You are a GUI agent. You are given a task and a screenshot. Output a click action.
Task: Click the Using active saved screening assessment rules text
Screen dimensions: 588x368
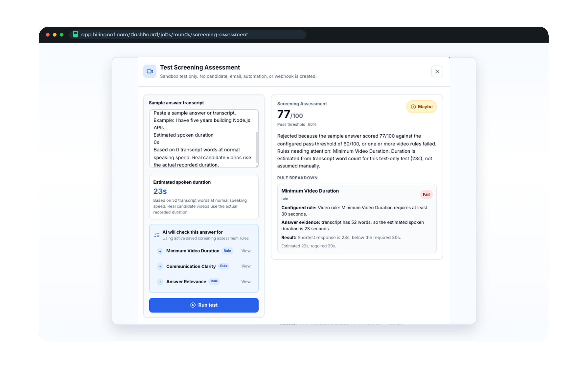[205, 238]
